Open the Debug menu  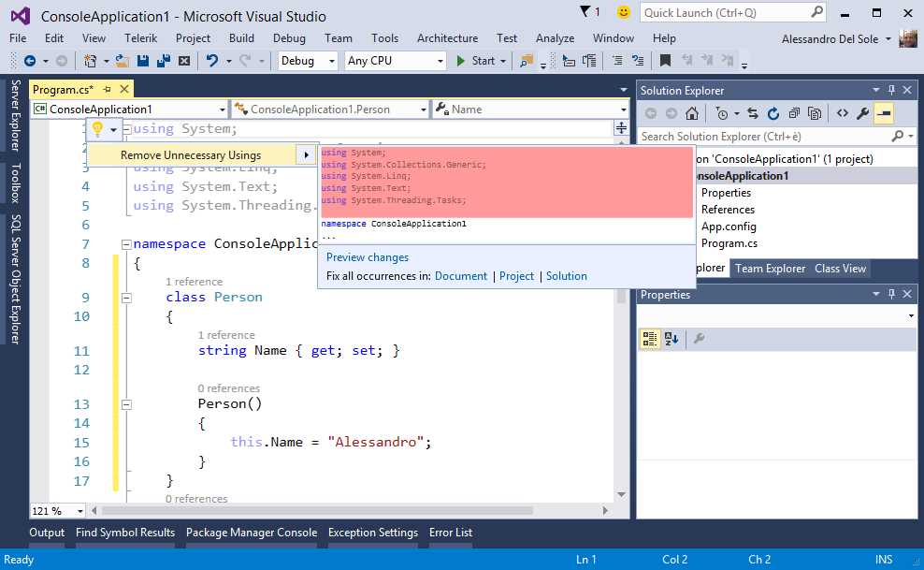[x=289, y=38]
